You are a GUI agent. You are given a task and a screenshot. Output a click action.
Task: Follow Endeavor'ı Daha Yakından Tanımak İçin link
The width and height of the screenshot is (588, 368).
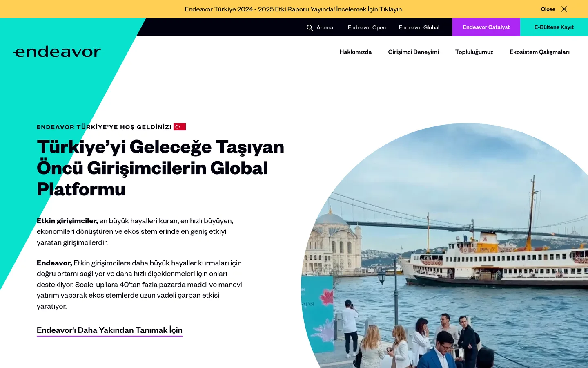click(109, 330)
